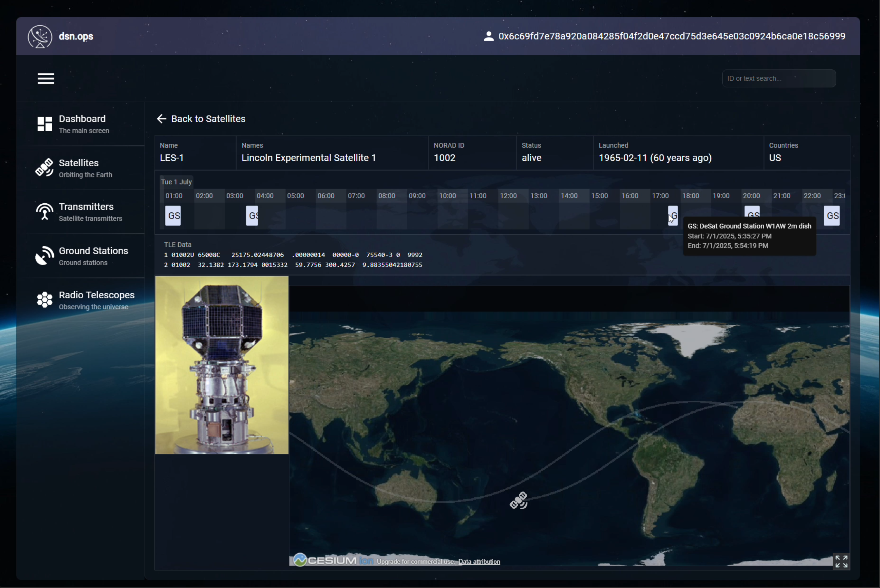The height and width of the screenshot is (588, 880).
Task: Open the hamburger menu
Action: click(x=46, y=78)
